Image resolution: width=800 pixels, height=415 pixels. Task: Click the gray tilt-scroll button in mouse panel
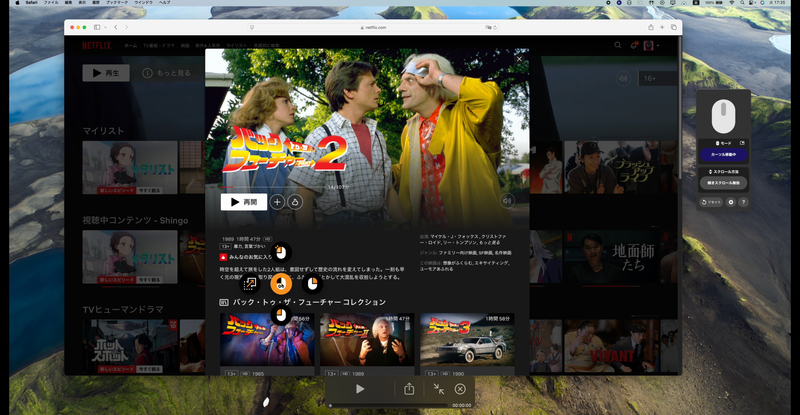[723, 183]
